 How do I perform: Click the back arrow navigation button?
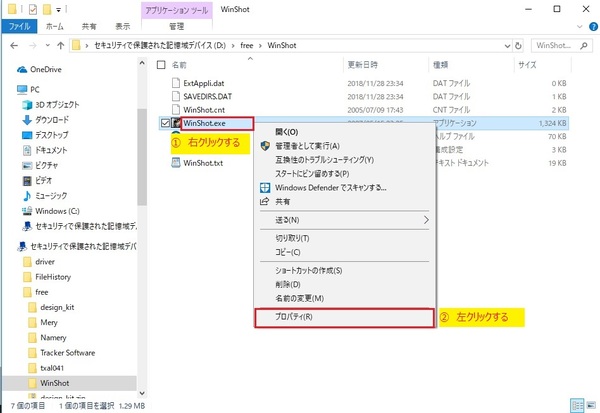point(14,46)
